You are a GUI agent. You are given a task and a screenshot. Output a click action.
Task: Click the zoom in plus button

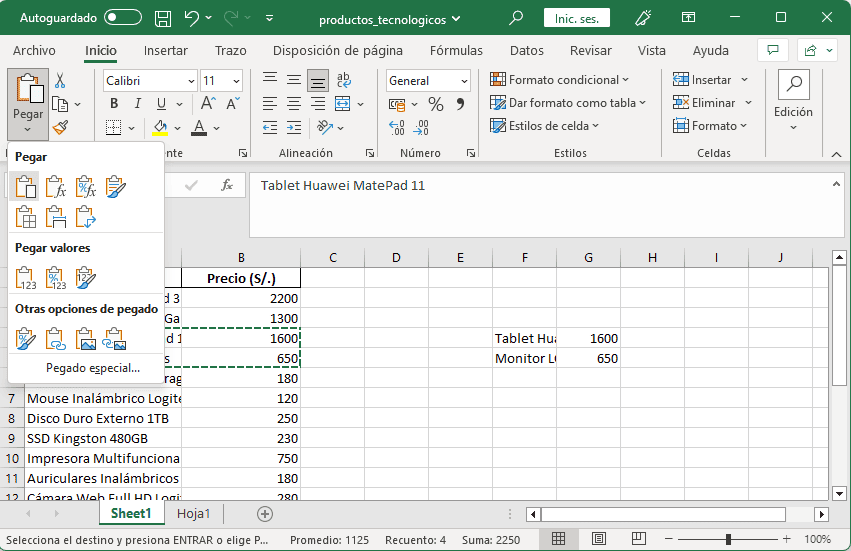point(786,539)
